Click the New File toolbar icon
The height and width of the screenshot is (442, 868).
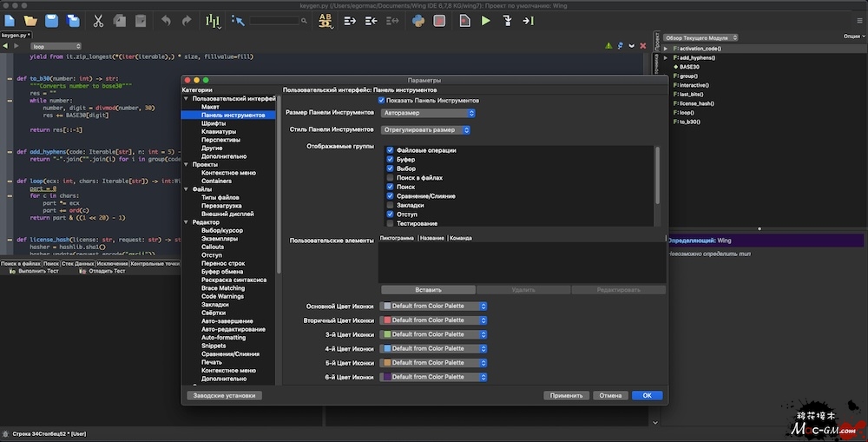click(x=10, y=20)
